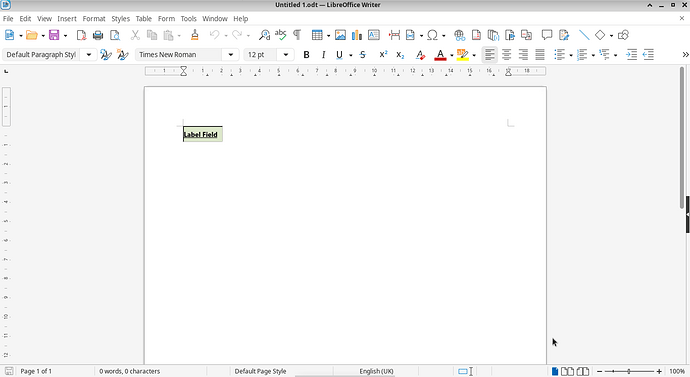Toggle superscript
The height and width of the screenshot is (377, 690).
383,55
